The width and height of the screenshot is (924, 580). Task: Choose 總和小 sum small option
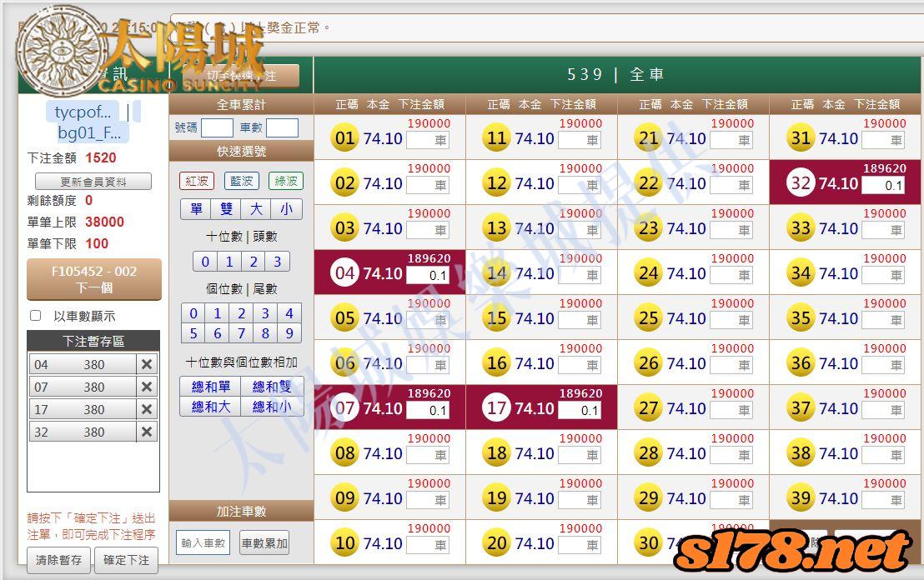coord(272,407)
